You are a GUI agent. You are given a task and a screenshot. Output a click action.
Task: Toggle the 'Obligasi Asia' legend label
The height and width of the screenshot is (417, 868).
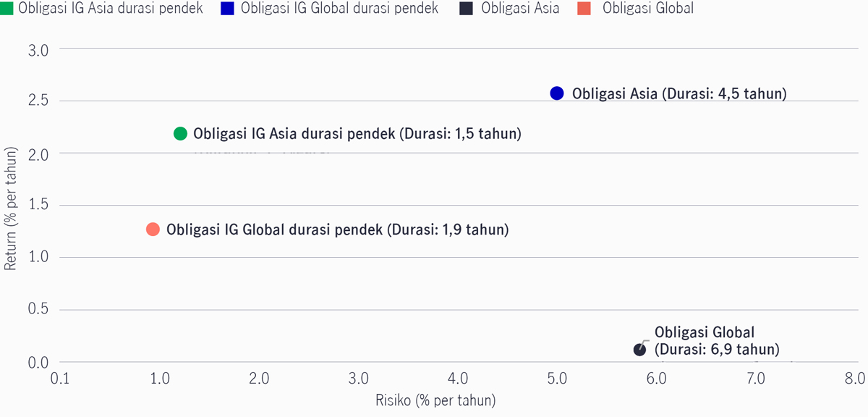point(520,9)
